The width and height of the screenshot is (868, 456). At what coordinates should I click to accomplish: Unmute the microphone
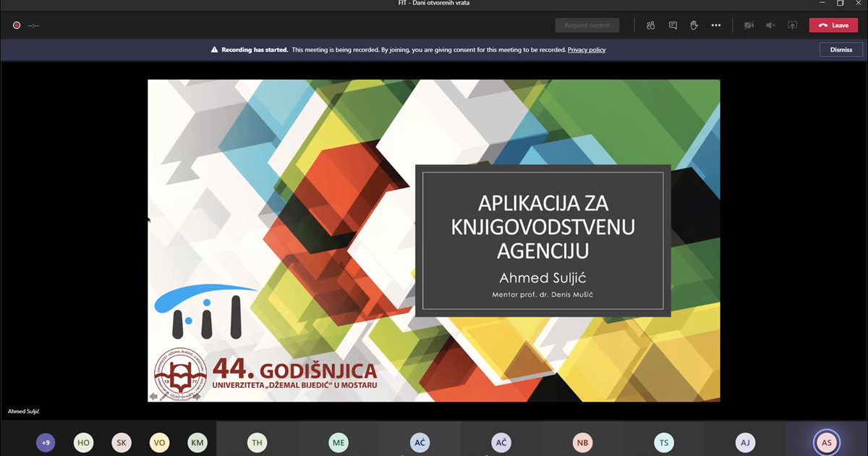click(770, 25)
